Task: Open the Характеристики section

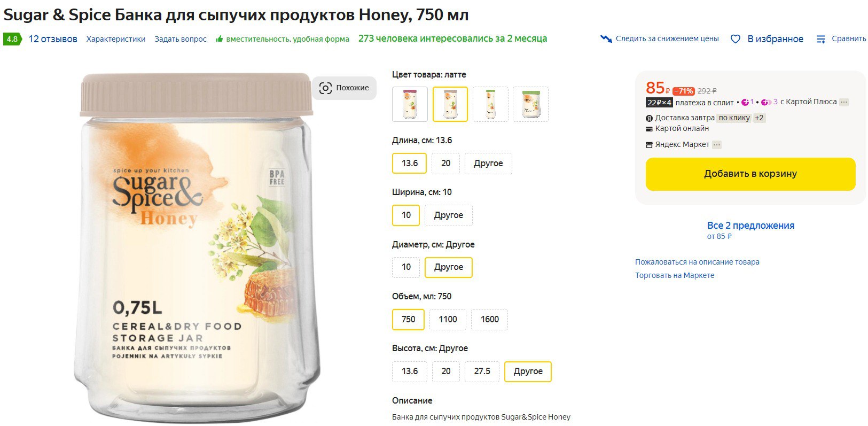Action: (116, 39)
